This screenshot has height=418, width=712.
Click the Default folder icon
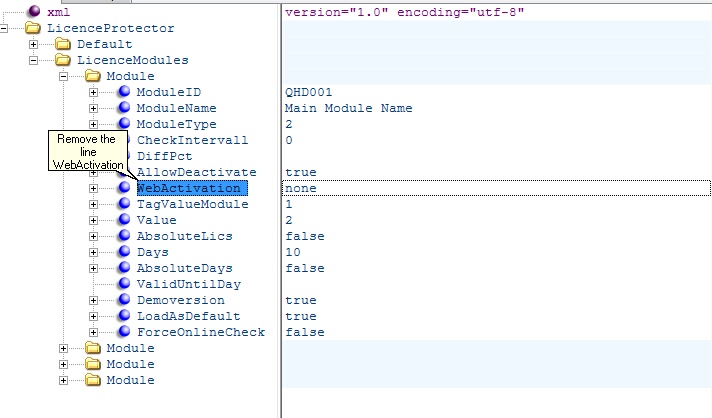63,44
